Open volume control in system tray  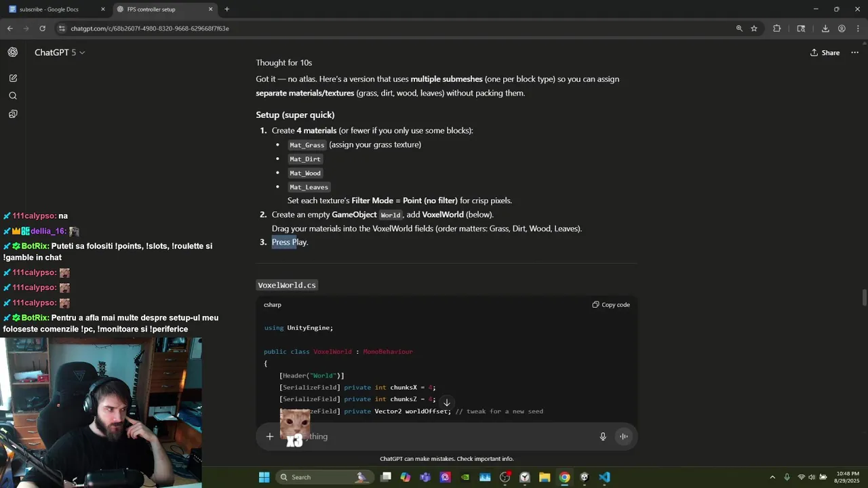coord(812,477)
